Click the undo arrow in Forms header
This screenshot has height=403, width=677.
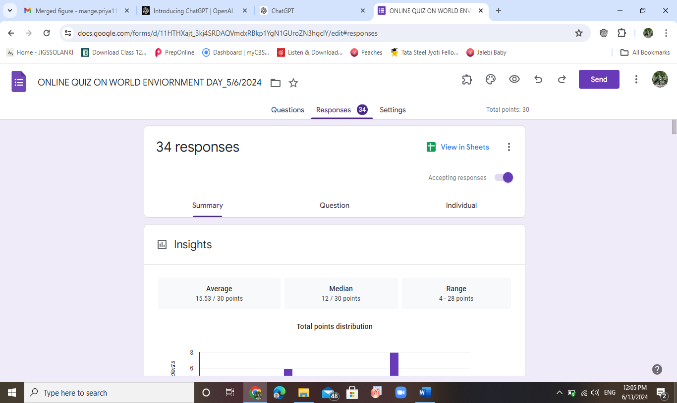click(538, 80)
